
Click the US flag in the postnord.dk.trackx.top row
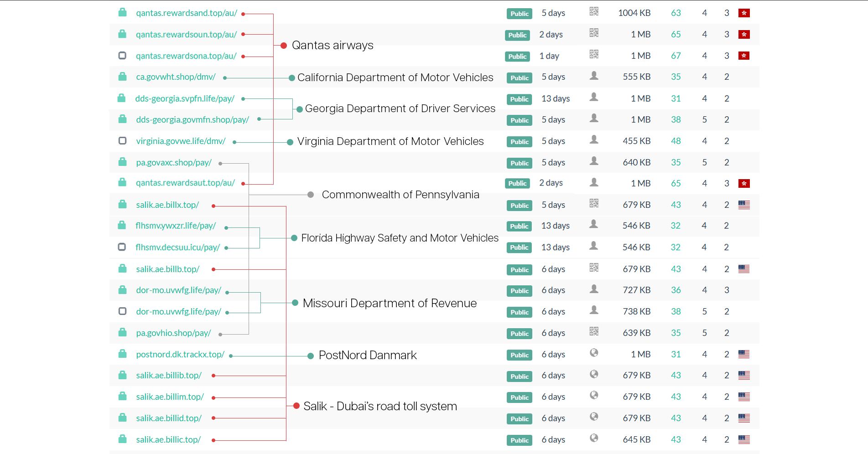point(744,354)
